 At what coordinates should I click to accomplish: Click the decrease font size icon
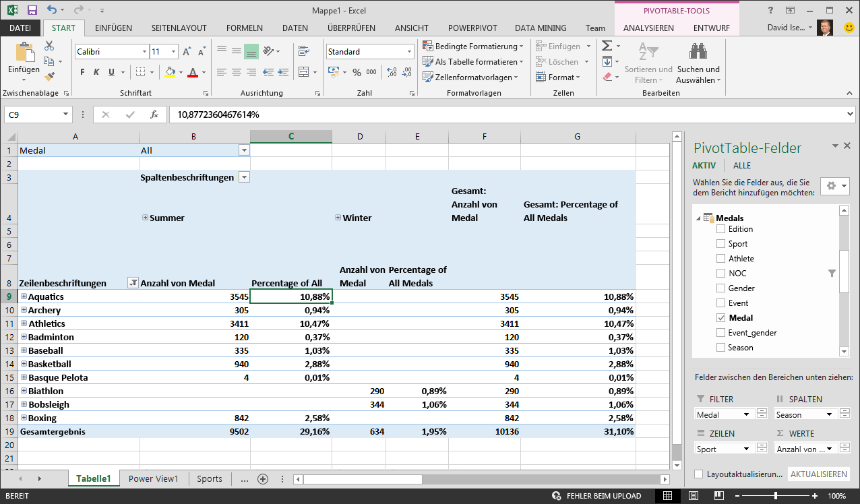click(x=201, y=51)
